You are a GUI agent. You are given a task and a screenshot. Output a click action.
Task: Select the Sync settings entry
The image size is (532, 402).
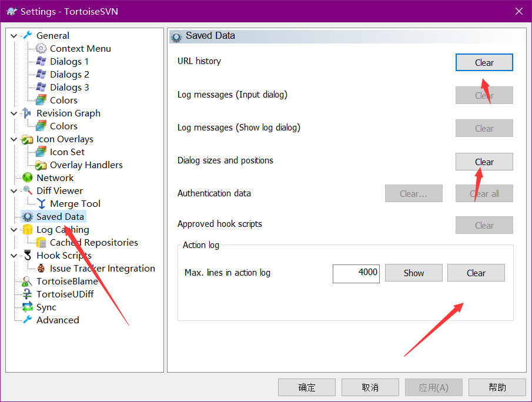pyautogui.click(x=46, y=307)
